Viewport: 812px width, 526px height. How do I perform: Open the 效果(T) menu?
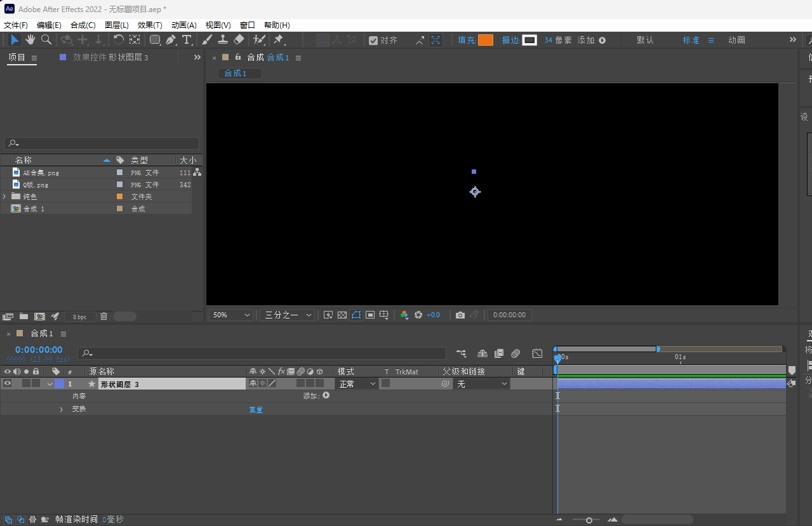coord(150,25)
